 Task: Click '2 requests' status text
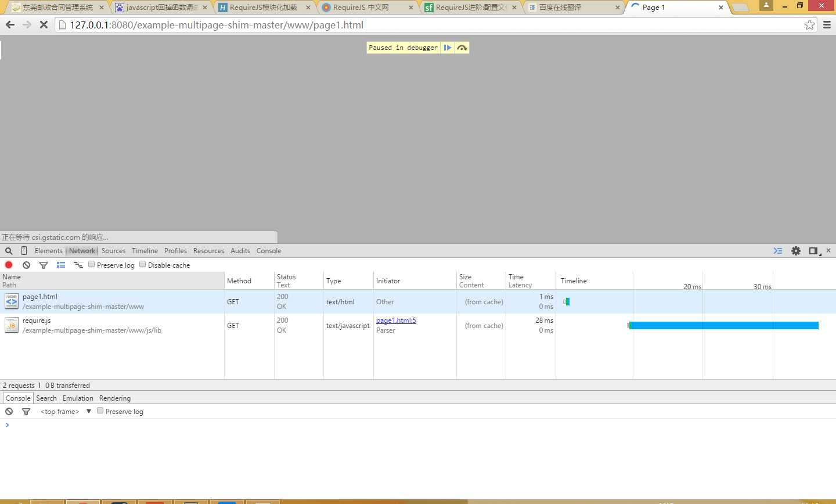[x=19, y=386]
